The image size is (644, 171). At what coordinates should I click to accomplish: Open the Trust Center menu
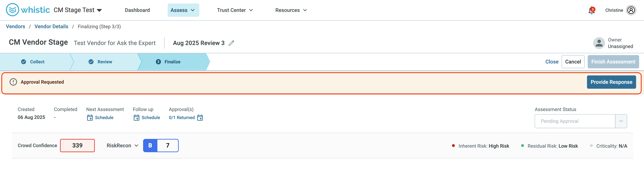pyautogui.click(x=235, y=10)
